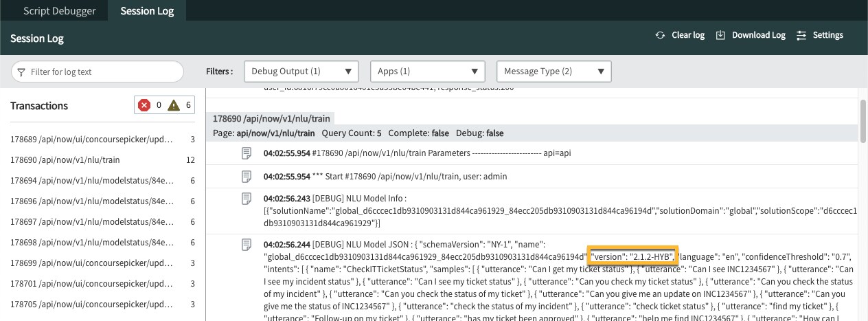Click the Filter for log text field
This screenshot has height=321, width=868.
pos(103,71)
